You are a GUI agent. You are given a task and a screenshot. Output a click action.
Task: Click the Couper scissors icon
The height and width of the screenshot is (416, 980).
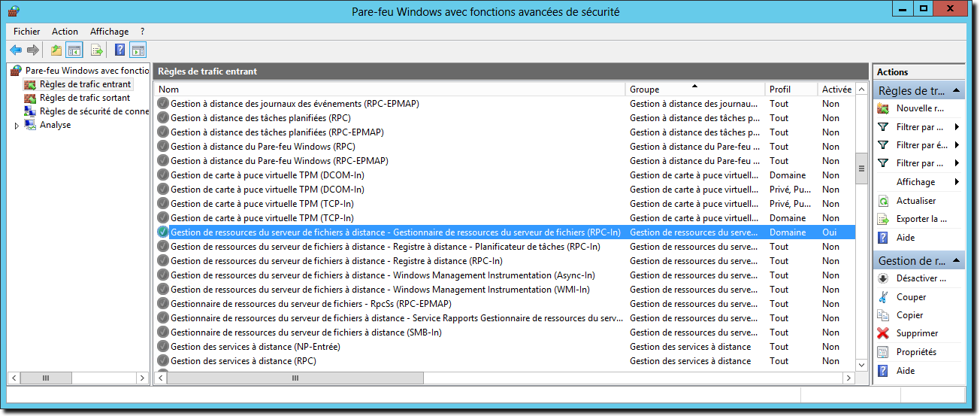884,297
